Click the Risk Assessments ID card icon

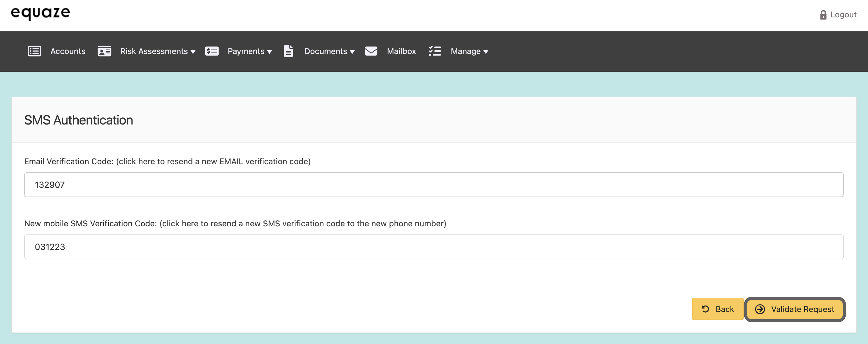coord(104,51)
